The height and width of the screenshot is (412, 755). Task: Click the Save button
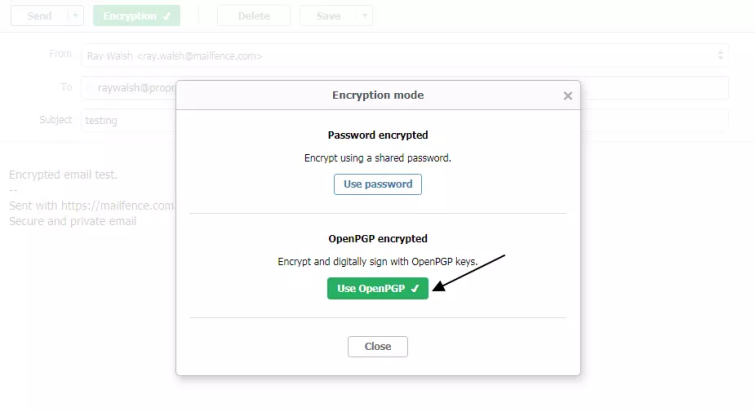tap(328, 16)
